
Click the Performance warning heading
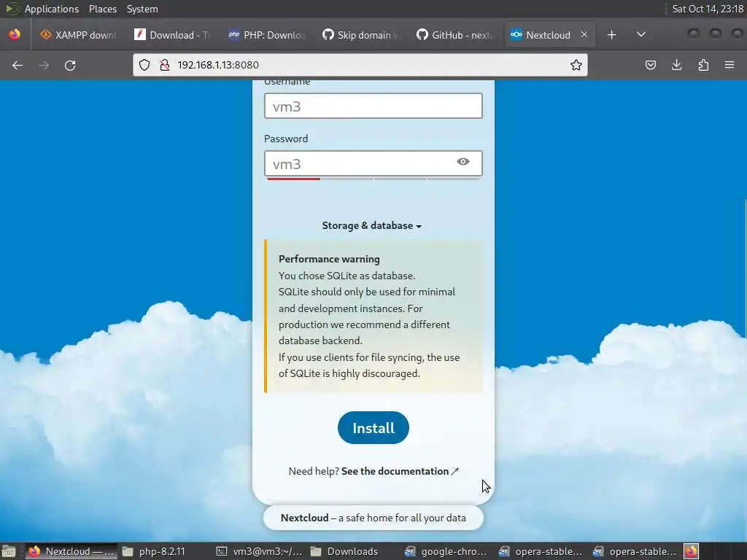[x=329, y=259]
